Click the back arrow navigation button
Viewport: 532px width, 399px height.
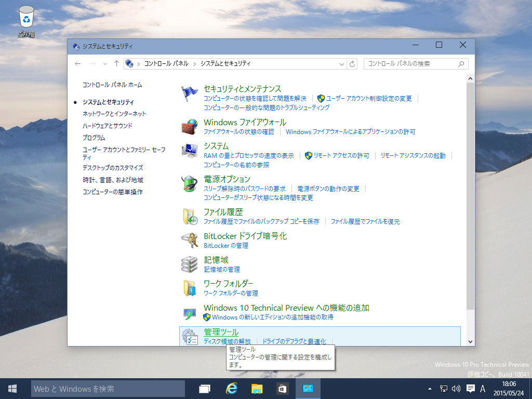click(x=78, y=63)
